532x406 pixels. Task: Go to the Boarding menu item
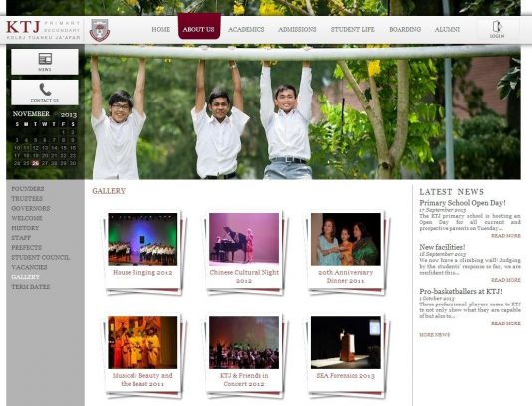click(x=405, y=30)
